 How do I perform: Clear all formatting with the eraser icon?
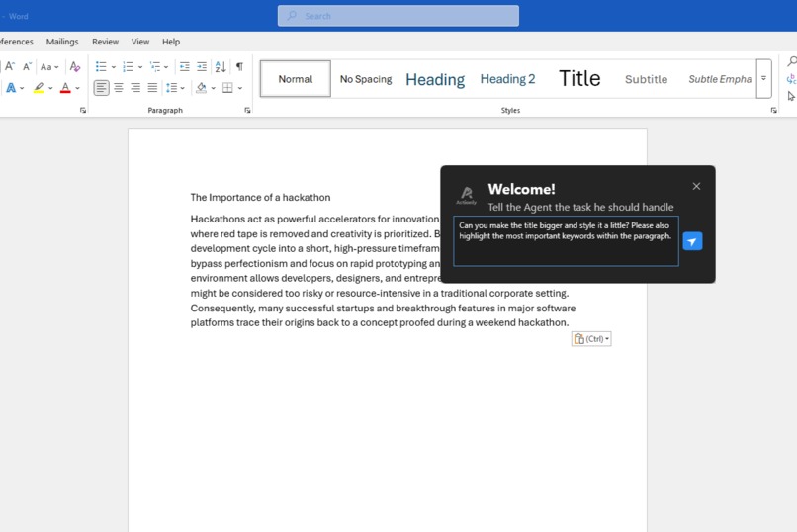75,66
